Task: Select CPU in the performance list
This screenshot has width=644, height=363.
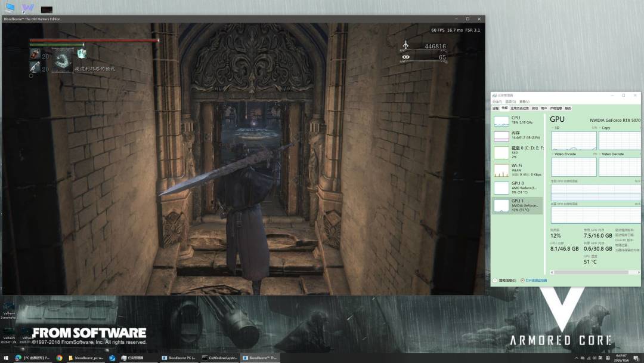Action: pos(518,121)
